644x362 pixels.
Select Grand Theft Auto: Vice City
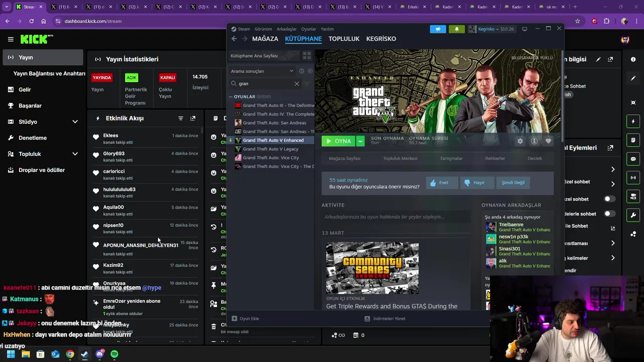tap(271, 158)
